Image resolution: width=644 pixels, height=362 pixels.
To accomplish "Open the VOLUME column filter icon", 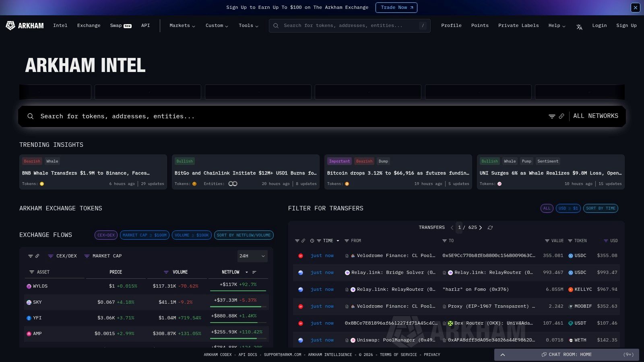I will (x=166, y=272).
